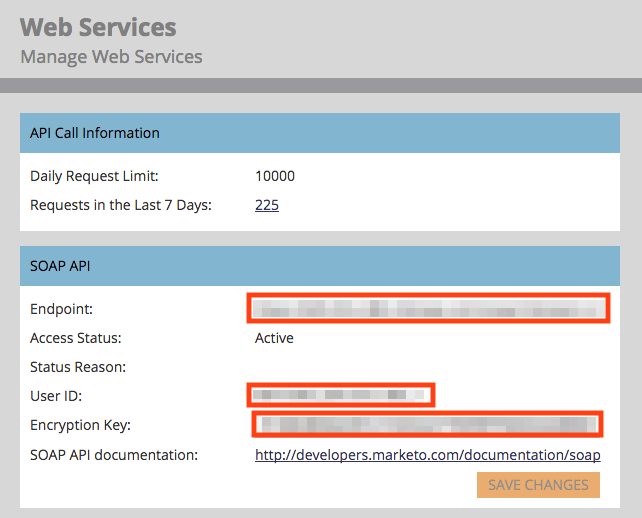Click the Manage Web Services subtitle

(111, 57)
